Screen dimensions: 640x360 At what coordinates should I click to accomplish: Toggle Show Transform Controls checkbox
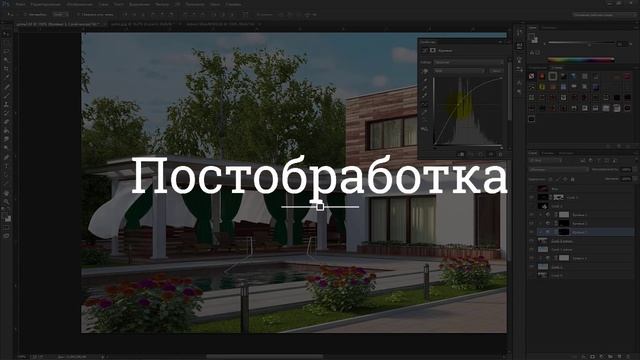tap(79, 14)
